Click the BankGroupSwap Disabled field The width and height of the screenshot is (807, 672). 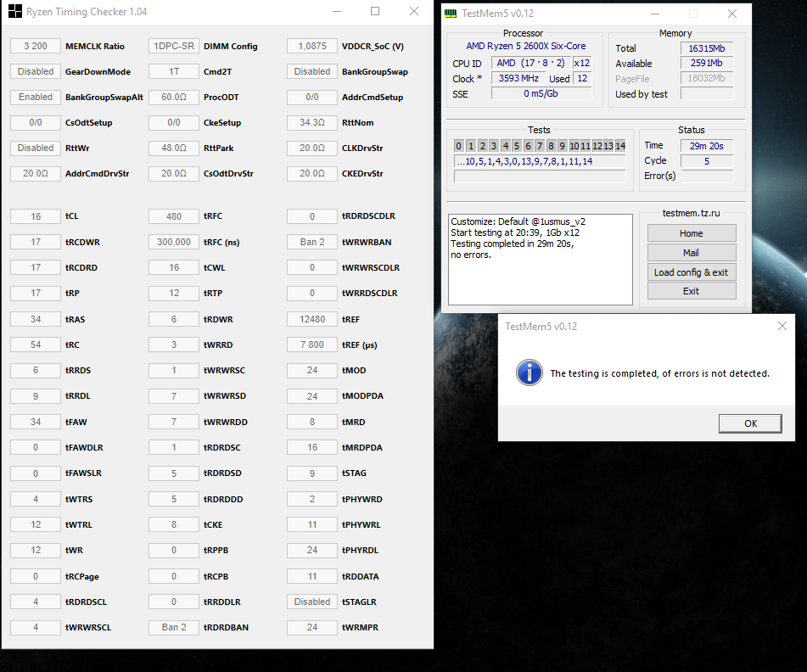tap(312, 71)
